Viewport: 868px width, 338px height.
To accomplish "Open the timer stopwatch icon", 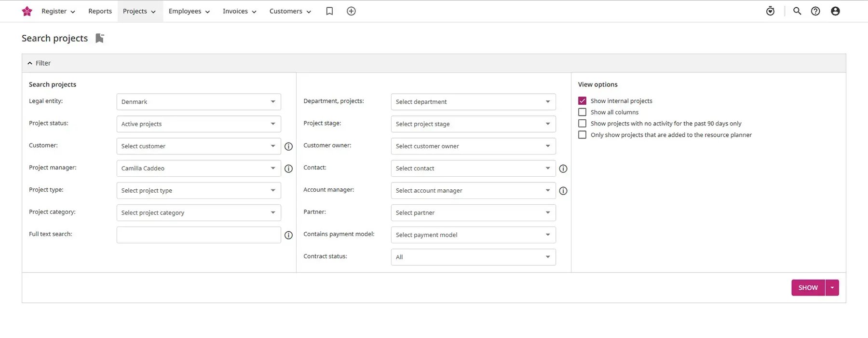I will pos(770,11).
